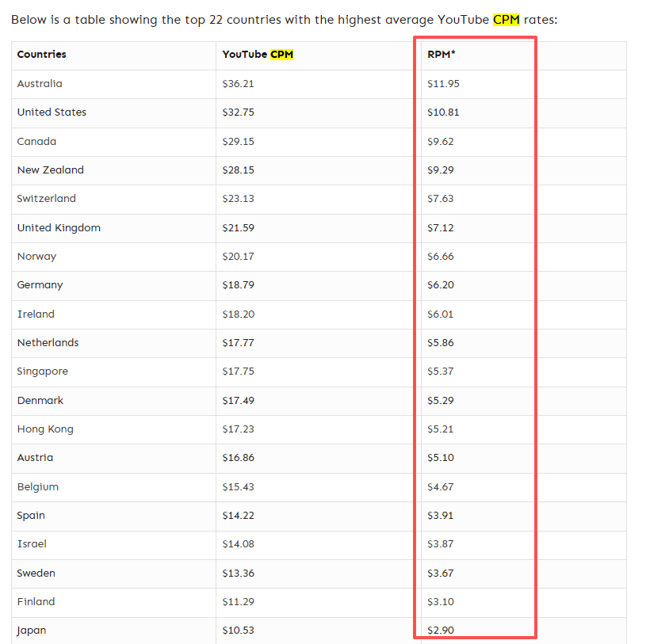Select the Germany country cell
646x644 pixels.
(x=40, y=285)
